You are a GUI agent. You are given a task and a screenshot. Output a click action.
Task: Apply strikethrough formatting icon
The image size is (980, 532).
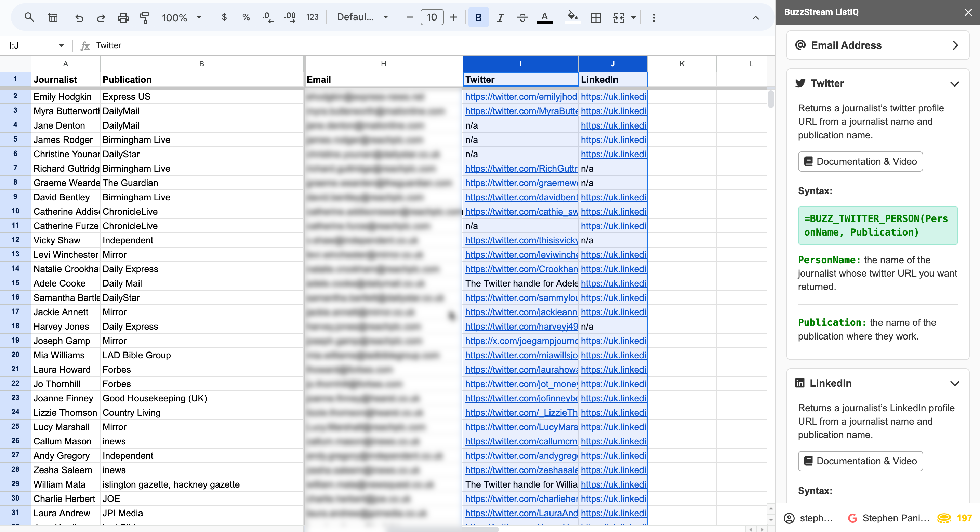522,17
